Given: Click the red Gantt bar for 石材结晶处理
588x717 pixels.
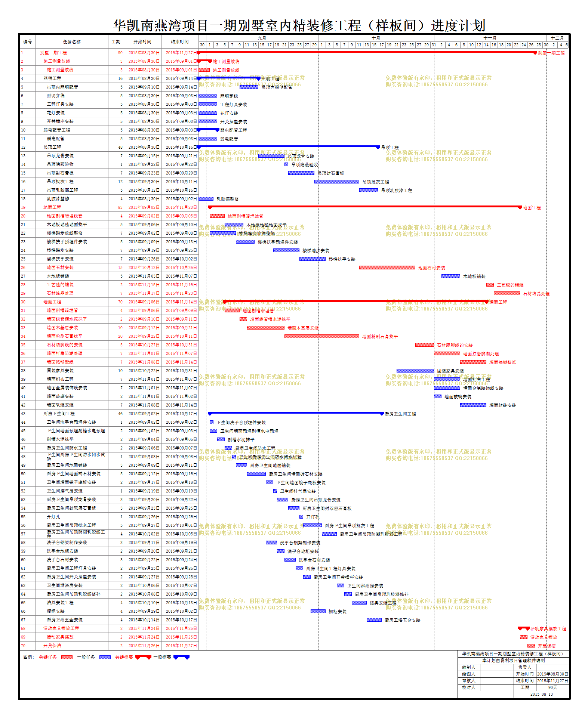Looking at the screenshot, I should [507, 293].
